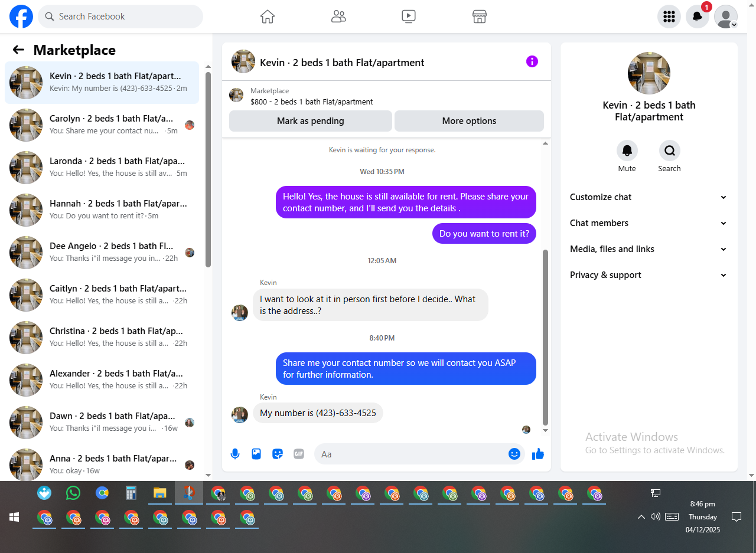Expand Privacy & support section

649,275
